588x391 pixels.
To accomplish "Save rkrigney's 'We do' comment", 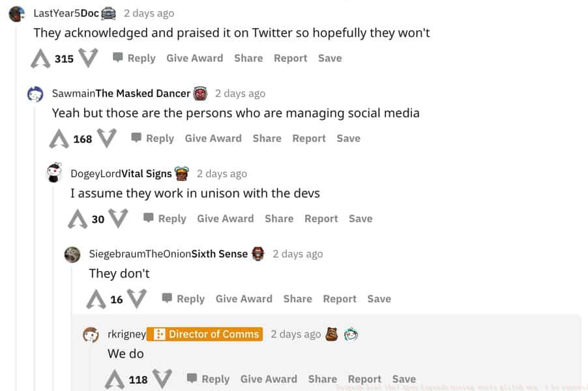I will point(404,379).
